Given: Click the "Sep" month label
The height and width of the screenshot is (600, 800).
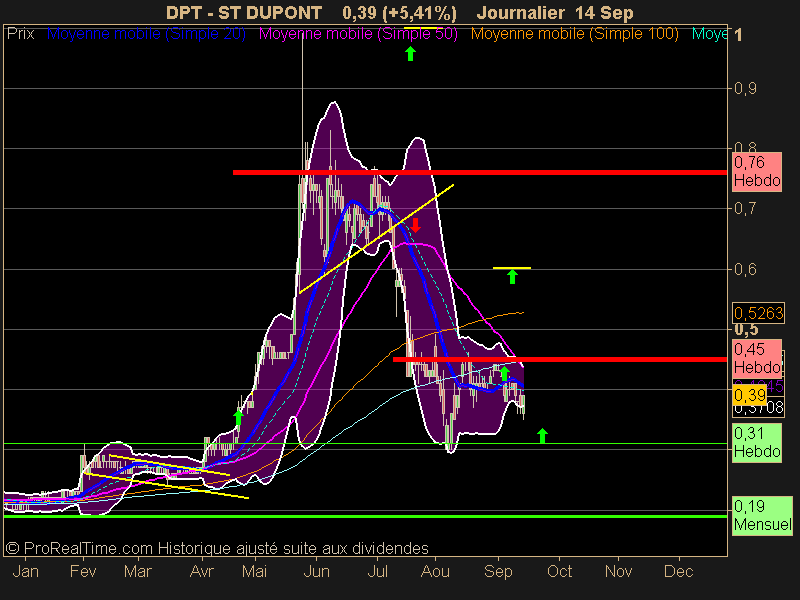Looking at the screenshot, I should coord(498,571).
